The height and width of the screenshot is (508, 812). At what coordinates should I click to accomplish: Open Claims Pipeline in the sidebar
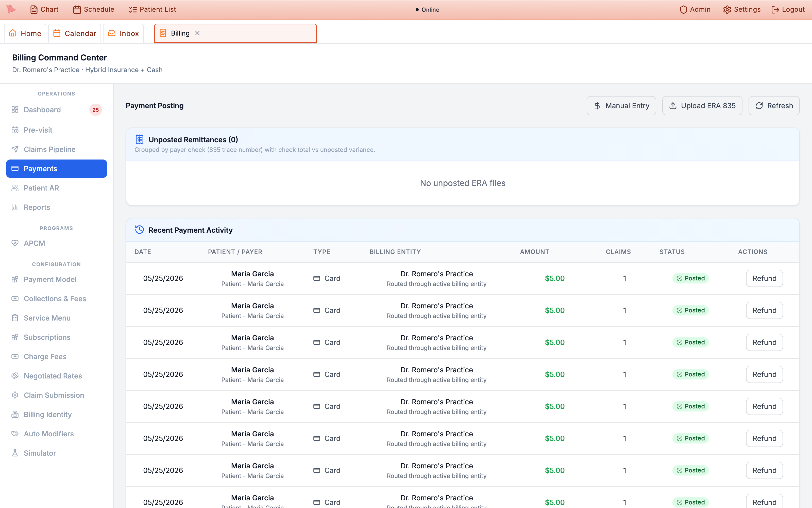tap(56, 149)
